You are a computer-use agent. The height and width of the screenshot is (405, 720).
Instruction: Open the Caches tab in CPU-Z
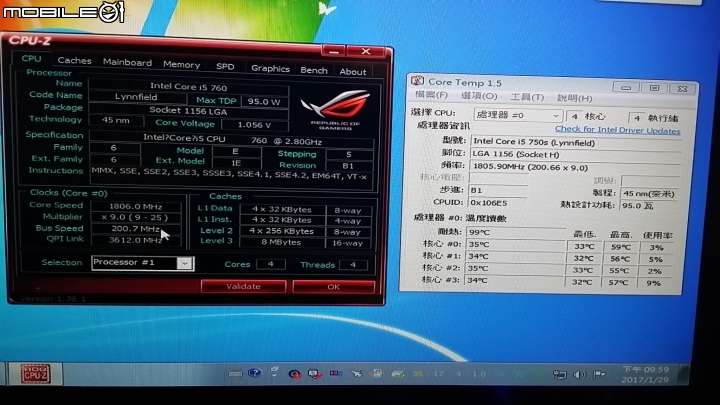point(74,60)
